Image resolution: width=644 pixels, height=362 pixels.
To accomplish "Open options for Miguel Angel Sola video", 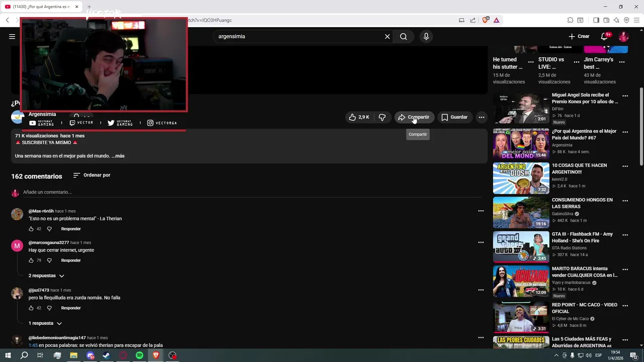I will 625,96.
